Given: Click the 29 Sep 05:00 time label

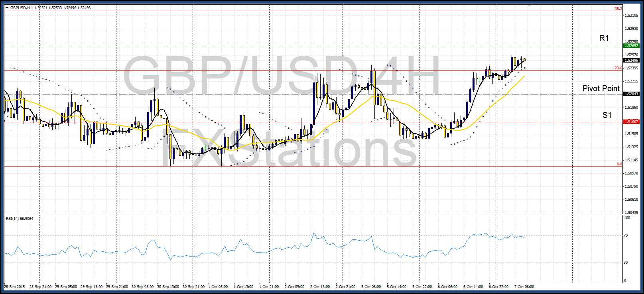Looking at the screenshot, I should click(x=66, y=287).
